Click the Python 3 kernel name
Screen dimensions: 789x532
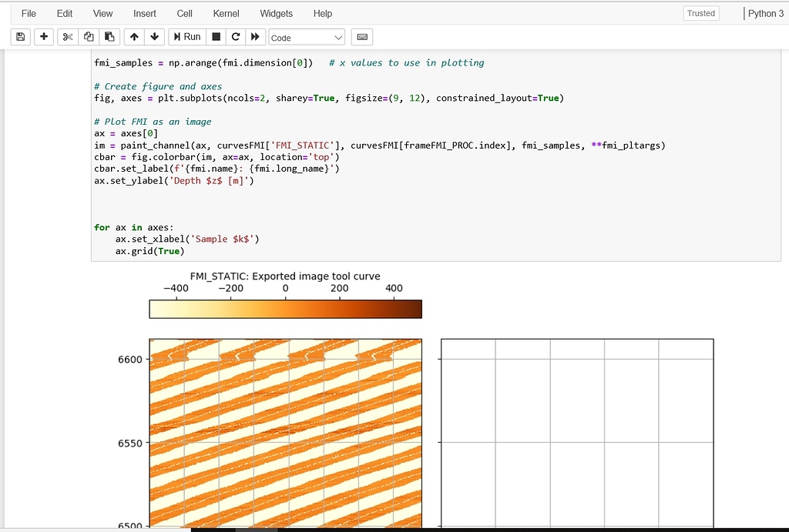point(765,13)
